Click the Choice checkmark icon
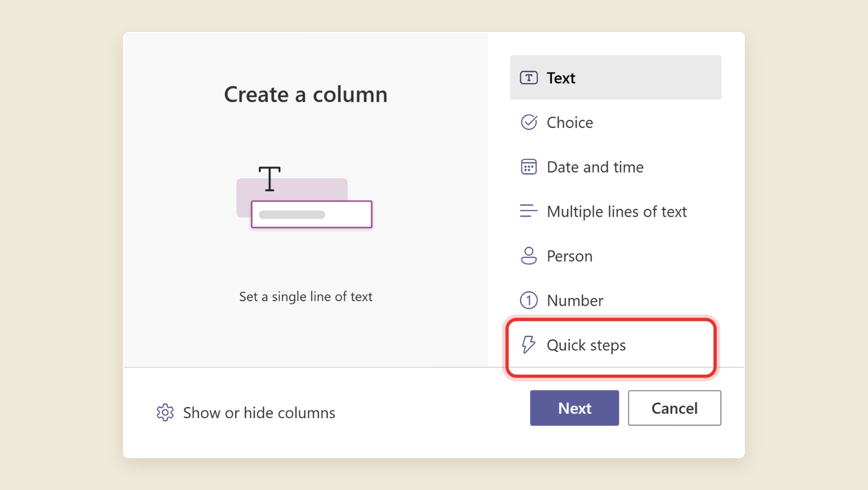Viewport: 868px width, 490px height. [529, 122]
